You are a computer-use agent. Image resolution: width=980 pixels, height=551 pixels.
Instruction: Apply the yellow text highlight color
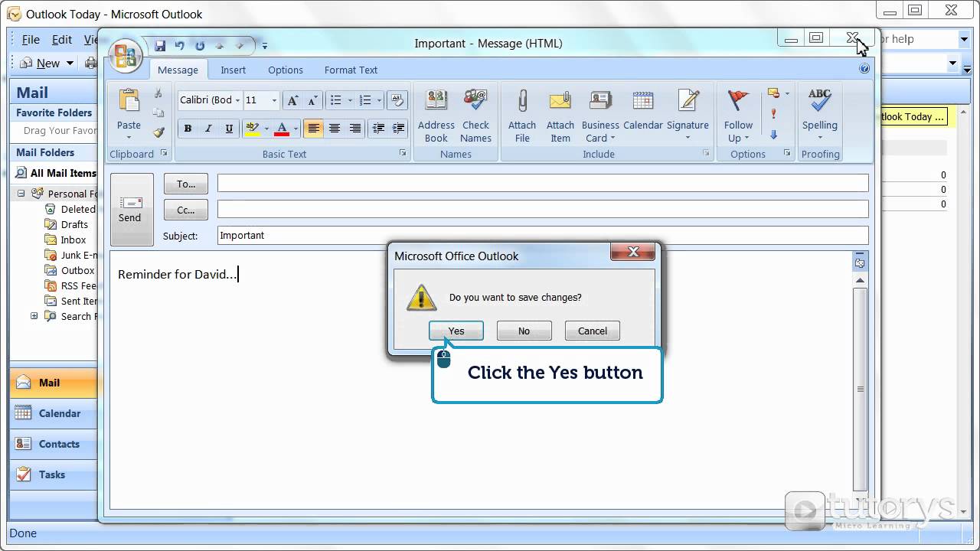coord(252,129)
